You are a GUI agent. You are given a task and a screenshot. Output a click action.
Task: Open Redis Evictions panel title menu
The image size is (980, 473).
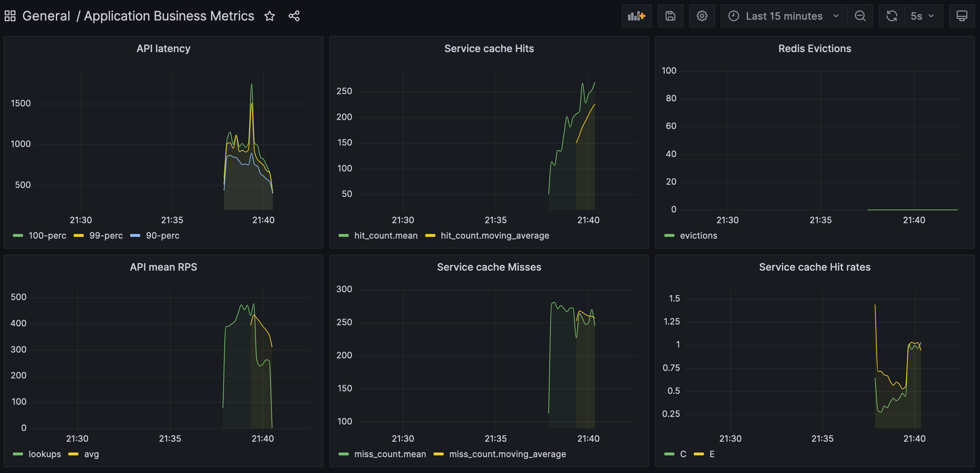(x=814, y=48)
